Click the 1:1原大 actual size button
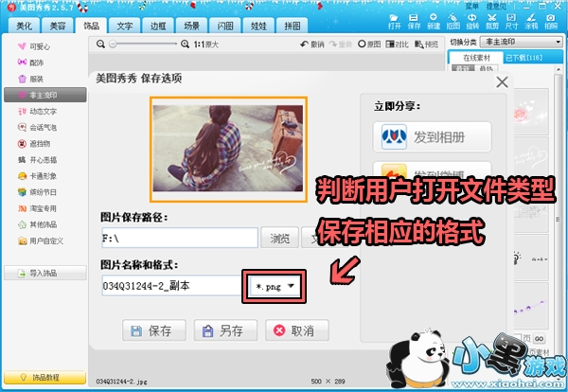Screen dimensions: 568x392 click(205, 45)
